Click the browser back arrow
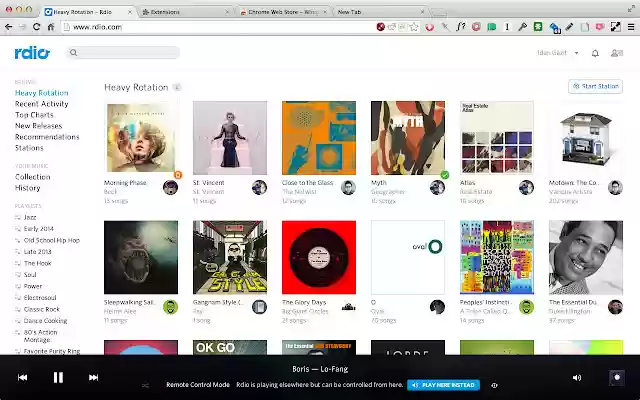640x400 pixels. pyautogui.click(x=9, y=27)
